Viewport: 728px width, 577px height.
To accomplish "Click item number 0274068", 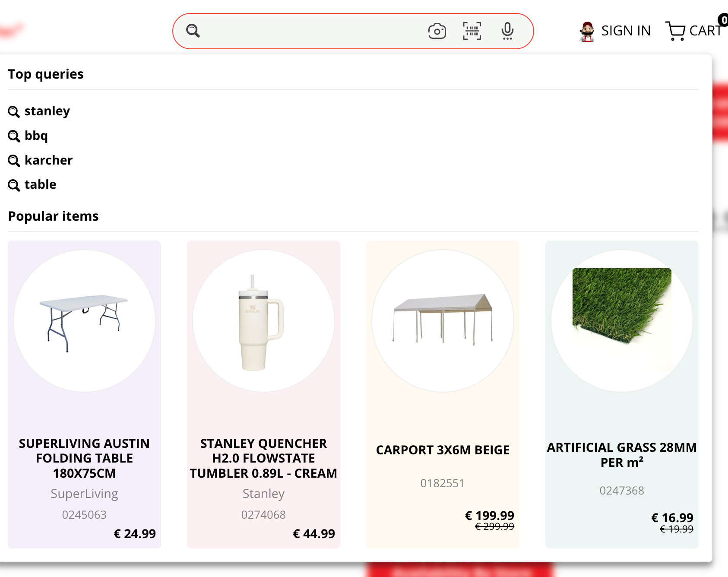I will (x=263, y=515).
